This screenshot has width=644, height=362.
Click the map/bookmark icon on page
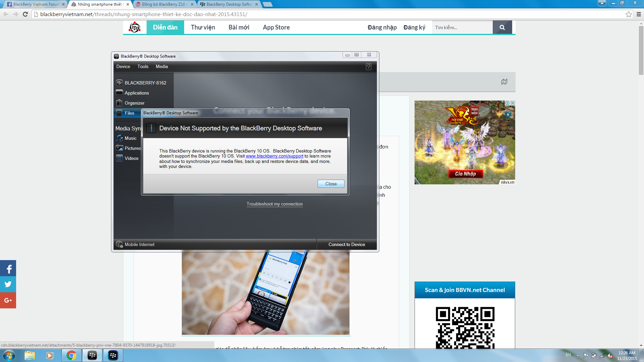(504, 82)
